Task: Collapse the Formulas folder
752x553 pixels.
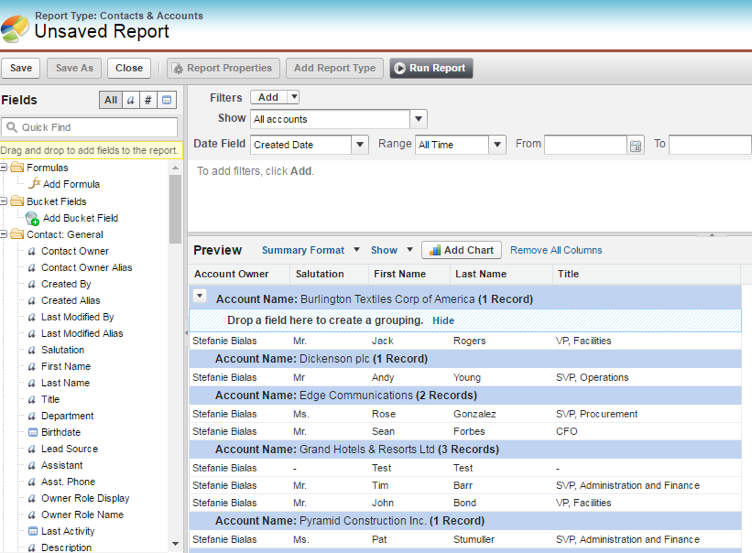Action: [4, 168]
